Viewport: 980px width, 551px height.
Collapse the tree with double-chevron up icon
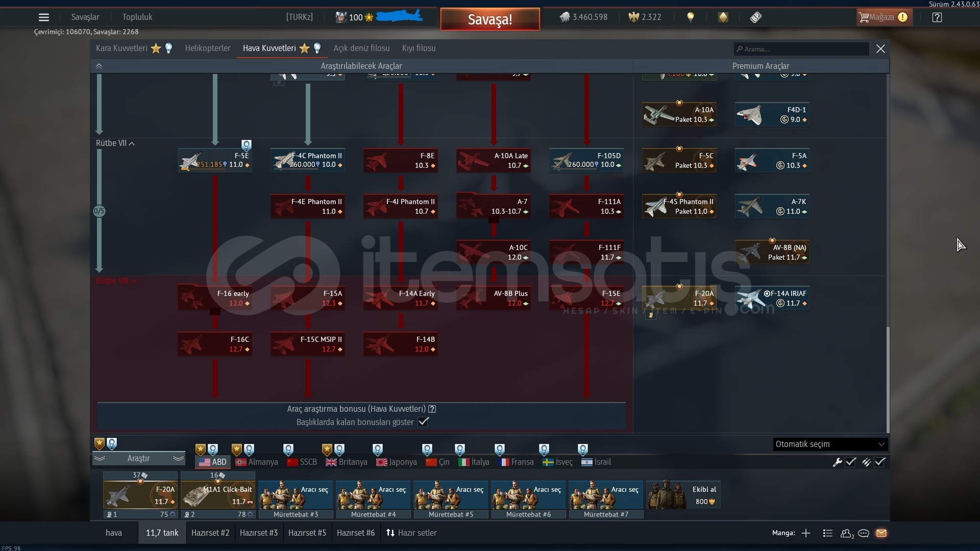point(99,66)
